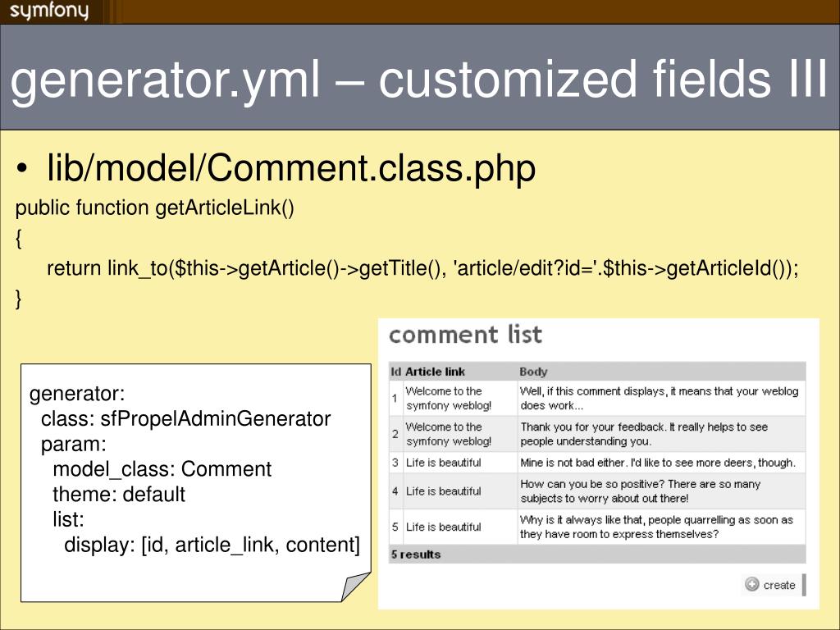Click the slide title 'generator.yml – customized fields III'
The image size is (840, 630).
coord(419,80)
